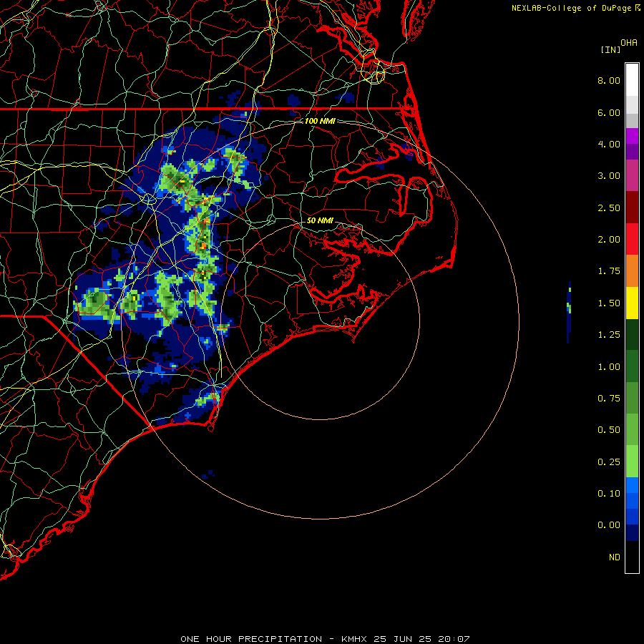This screenshot has width=644, height=644.
Task: Click the 3.00 legend value
Action: tap(609, 176)
